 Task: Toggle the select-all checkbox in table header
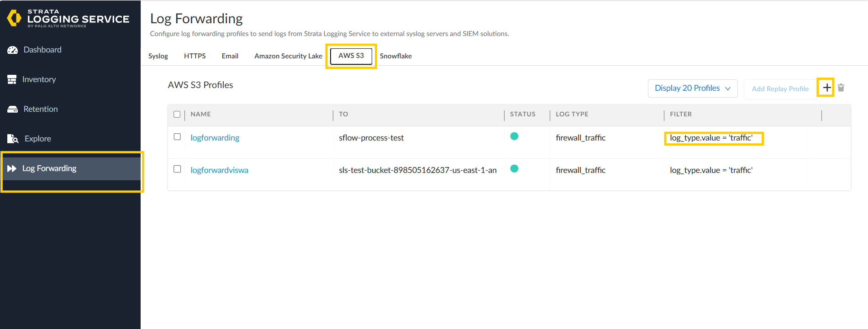pos(177,115)
